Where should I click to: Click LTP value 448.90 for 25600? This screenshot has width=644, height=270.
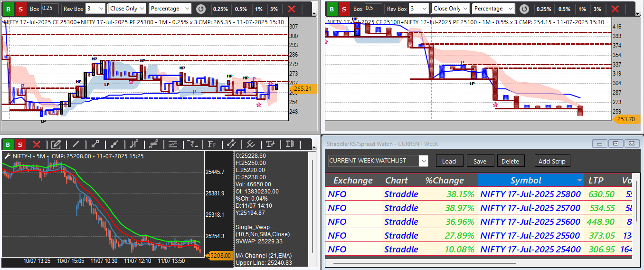(x=600, y=222)
